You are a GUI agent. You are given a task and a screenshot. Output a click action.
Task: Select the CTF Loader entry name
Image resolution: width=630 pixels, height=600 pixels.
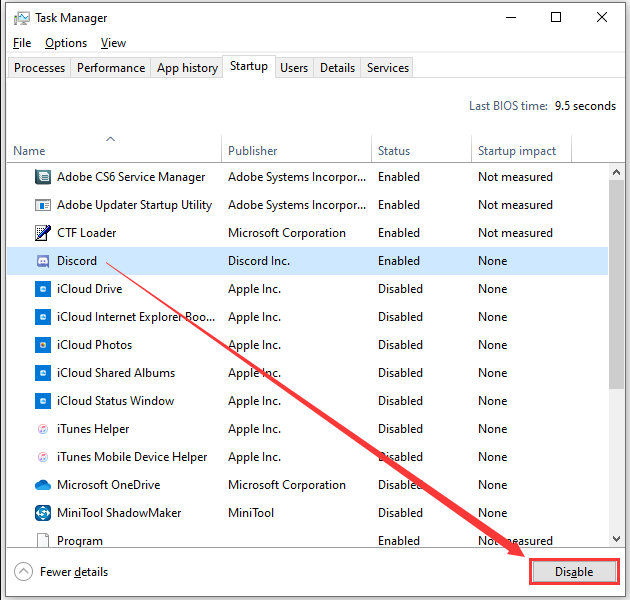[86, 233]
